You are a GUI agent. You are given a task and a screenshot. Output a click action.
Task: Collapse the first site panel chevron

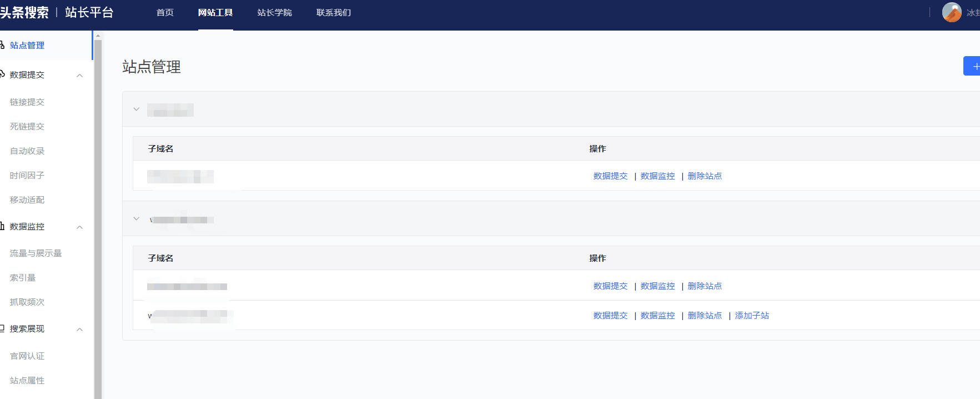tap(137, 109)
